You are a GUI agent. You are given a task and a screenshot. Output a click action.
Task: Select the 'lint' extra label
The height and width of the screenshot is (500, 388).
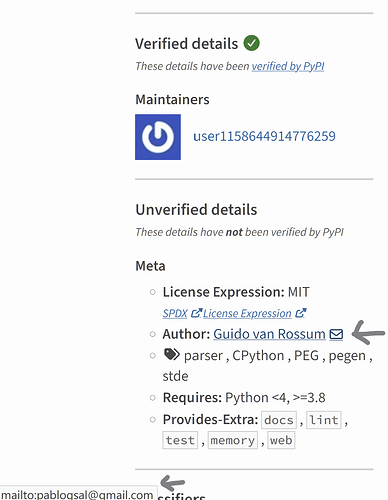pyautogui.click(x=324, y=420)
